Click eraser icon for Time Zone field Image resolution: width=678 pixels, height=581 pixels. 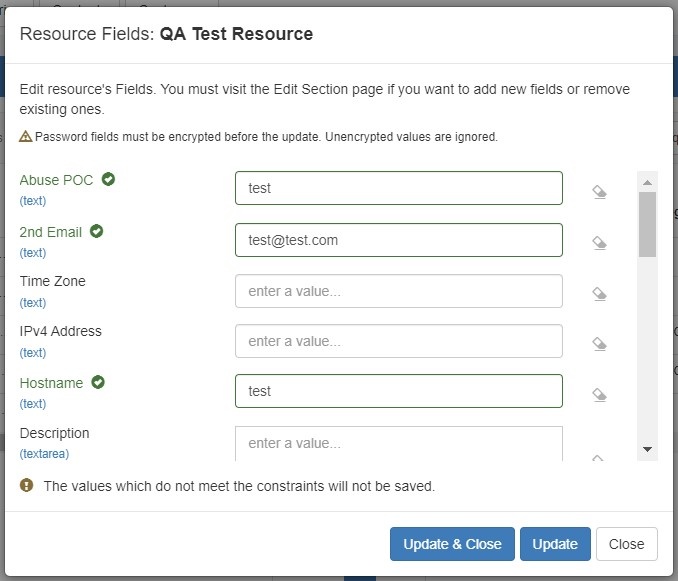(x=599, y=294)
